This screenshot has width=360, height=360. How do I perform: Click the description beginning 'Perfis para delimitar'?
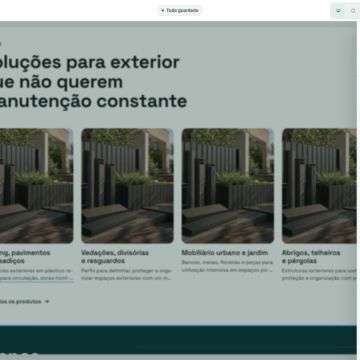(127, 274)
